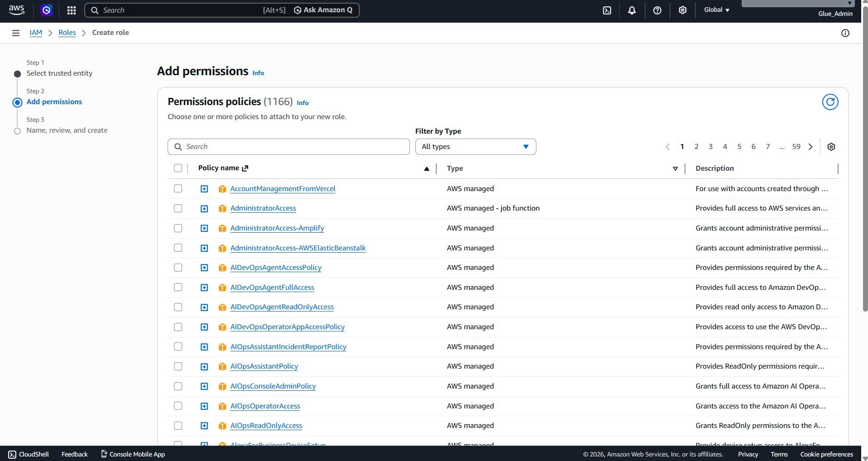Go to next page of policies
This screenshot has height=461, width=868.
pyautogui.click(x=810, y=147)
